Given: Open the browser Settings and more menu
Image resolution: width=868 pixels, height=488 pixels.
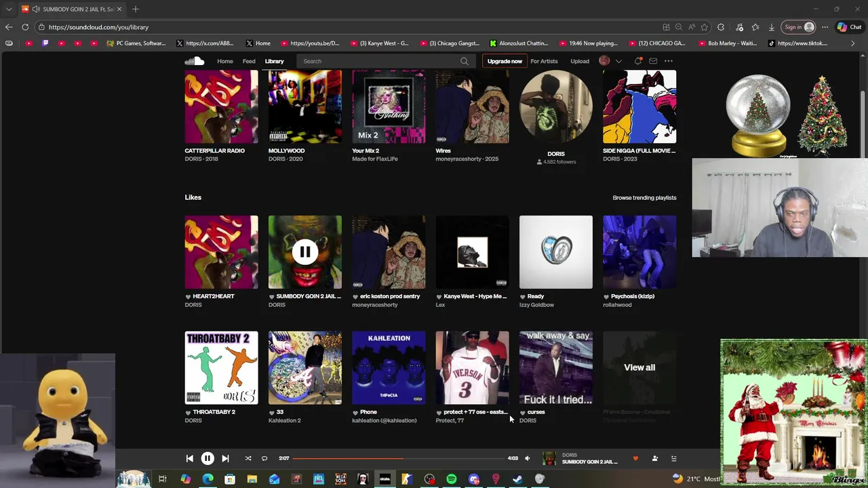Looking at the screenshot, I should [825, 27].
